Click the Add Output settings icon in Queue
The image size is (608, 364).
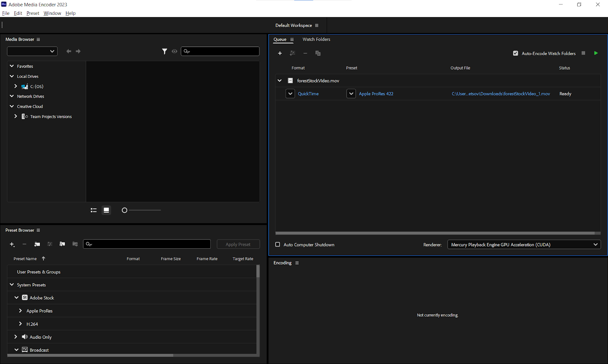tap(293, 53)
